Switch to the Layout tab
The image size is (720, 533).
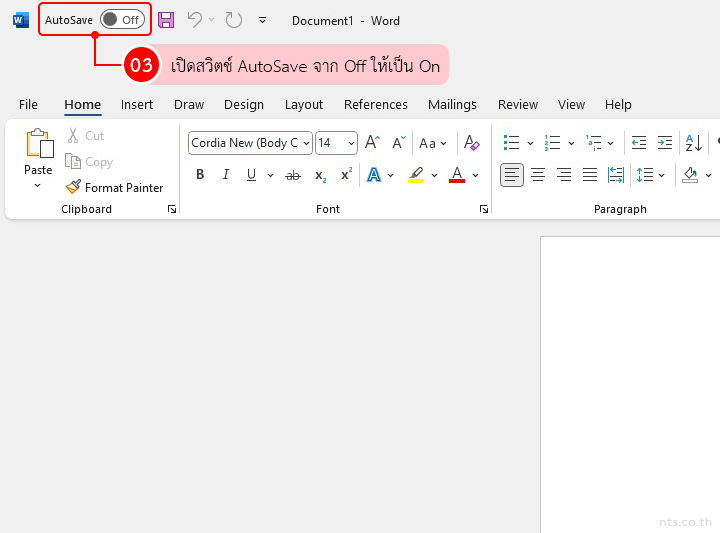[x=303, y=104]
